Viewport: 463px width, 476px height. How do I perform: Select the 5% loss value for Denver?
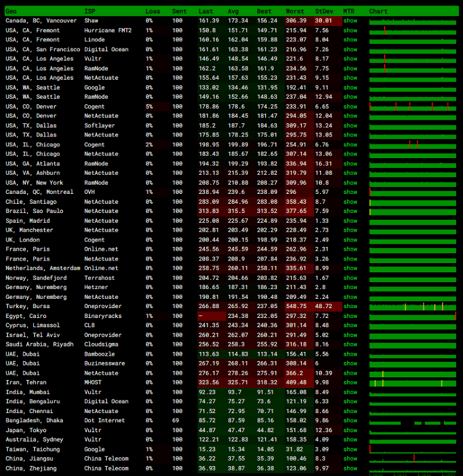149,107
